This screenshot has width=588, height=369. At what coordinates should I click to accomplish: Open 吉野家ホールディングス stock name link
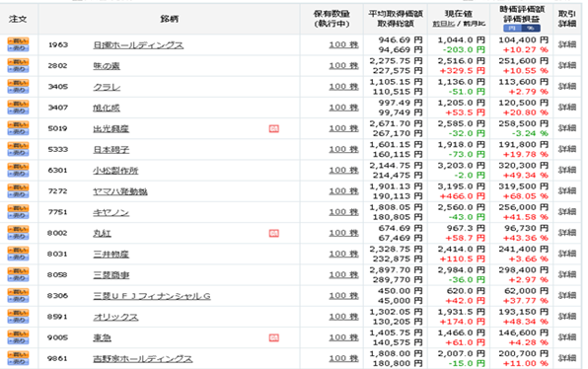tap(143, 359)
